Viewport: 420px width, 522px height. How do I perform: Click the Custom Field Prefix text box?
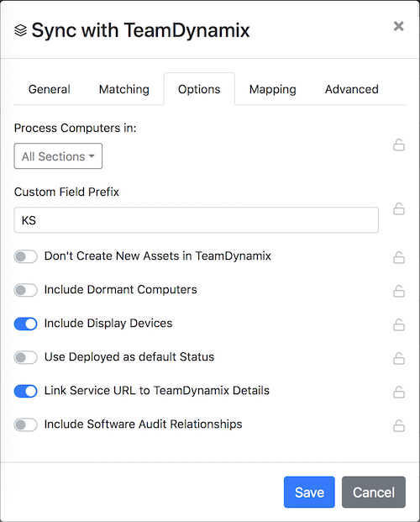pyautogui.click(x=196, y=220)
